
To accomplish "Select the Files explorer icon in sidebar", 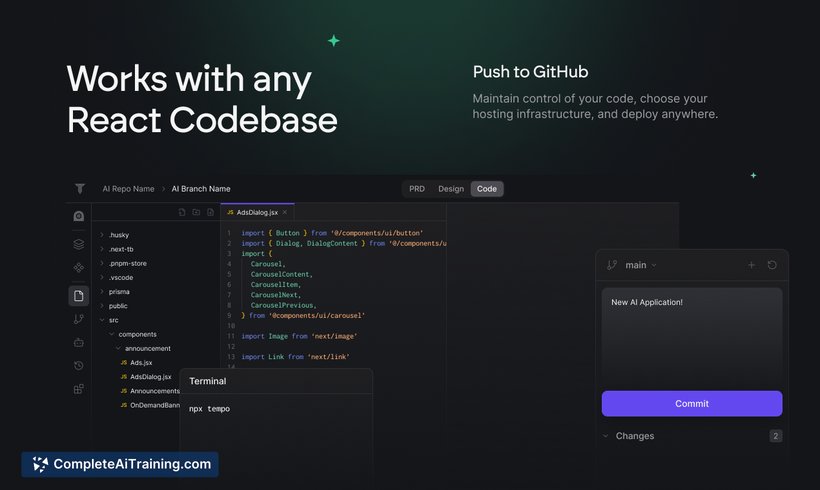I will point(78,295).
